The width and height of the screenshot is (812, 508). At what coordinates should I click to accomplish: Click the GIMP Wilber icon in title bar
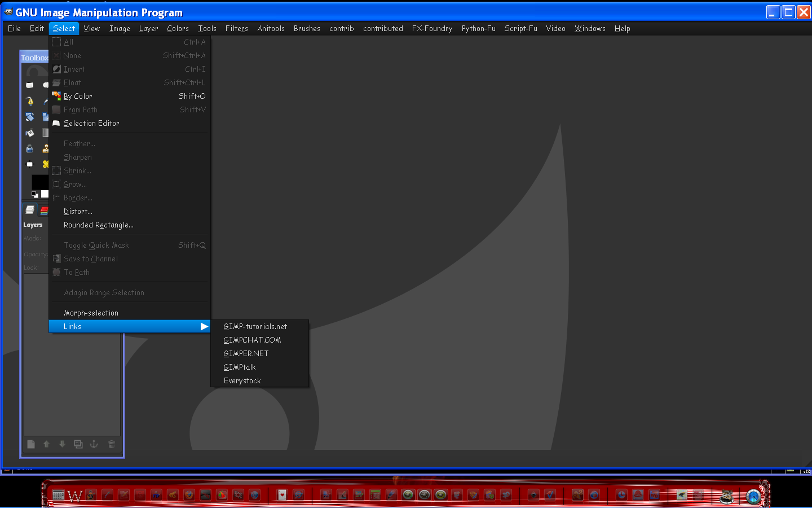(x=8, y=12)
